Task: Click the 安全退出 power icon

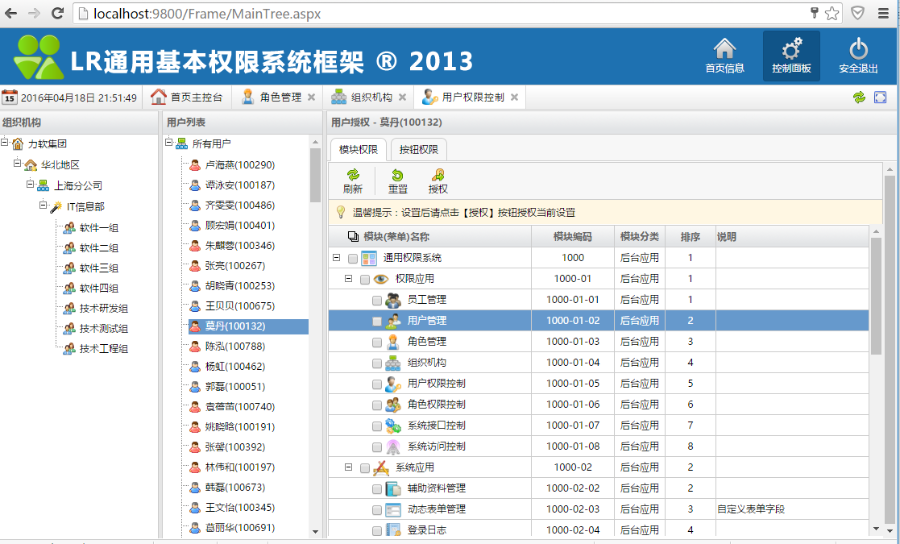Action: coord(858,49)
